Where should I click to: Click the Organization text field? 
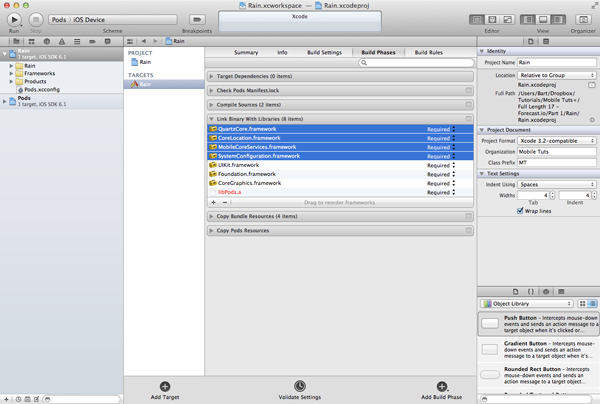(x=557, y=152)
